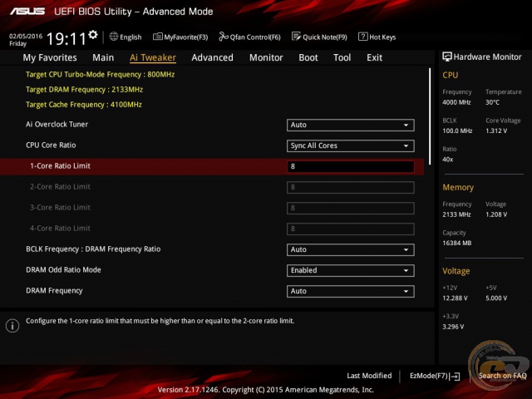Image resolution: width=532 pixels, height=399 pixels.
Task: Click the Hardware Monitor screen icon
Action: pyautogui.click(x=447, y=57)
